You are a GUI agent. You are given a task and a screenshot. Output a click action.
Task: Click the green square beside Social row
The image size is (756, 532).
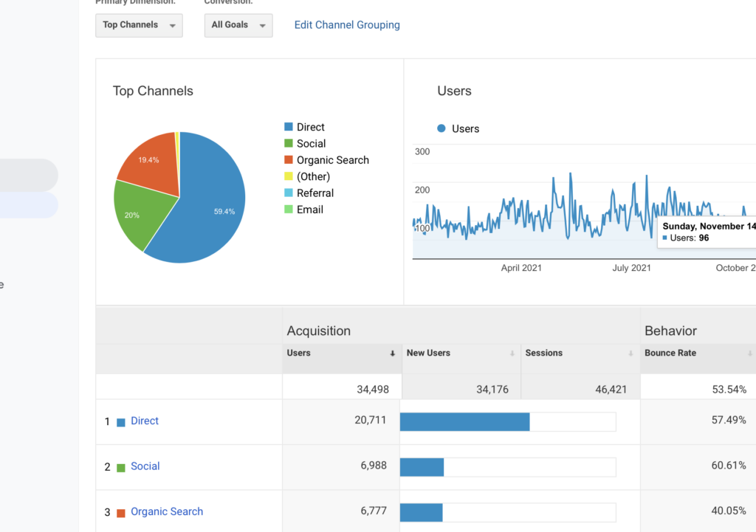pyautogui.click(x=121, y=467)
